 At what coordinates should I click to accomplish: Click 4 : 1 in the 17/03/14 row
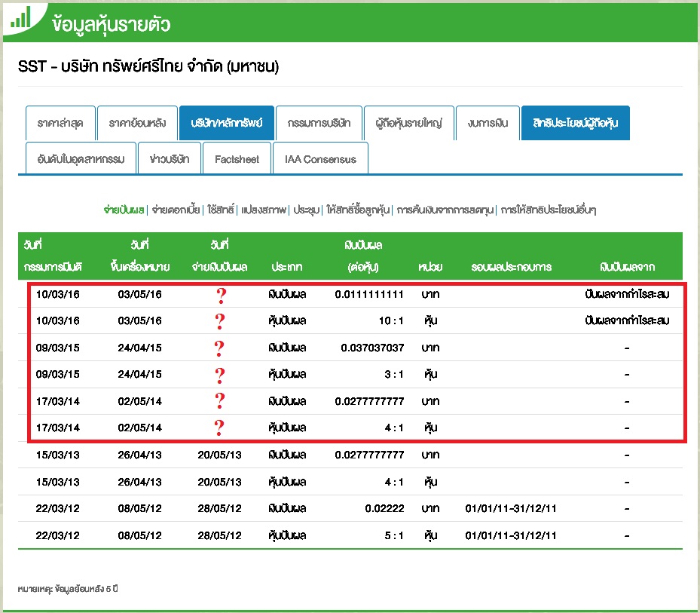(x=394, y=428)
